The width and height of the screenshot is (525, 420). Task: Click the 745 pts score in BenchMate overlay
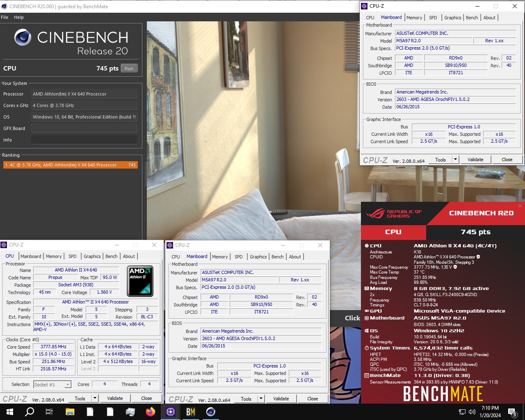tap(475, 232)
